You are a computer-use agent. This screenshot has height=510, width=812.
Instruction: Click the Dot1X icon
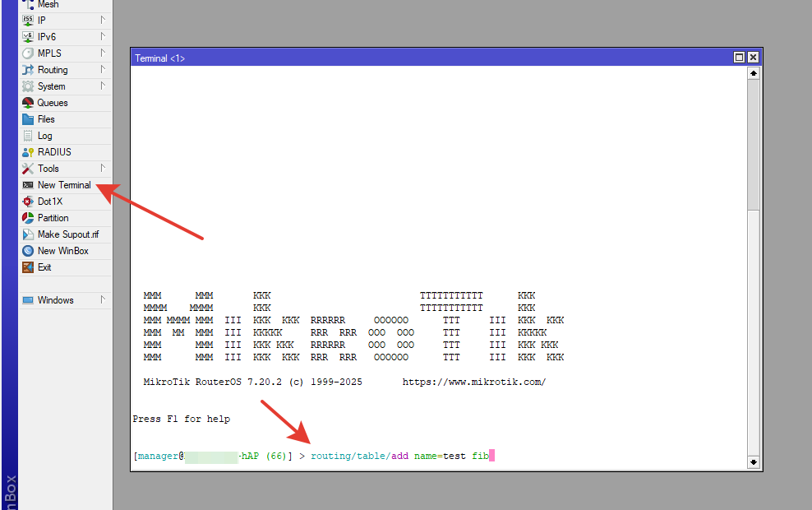[28, 202]
